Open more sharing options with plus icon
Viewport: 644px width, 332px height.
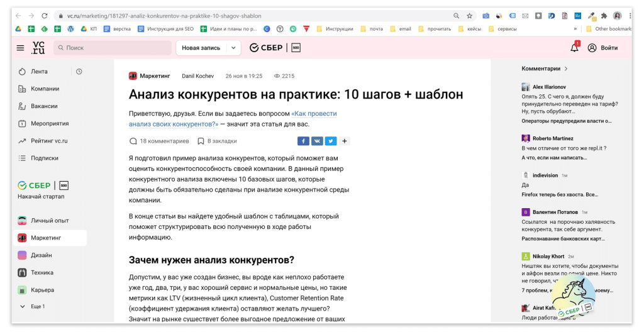click(345, 141)
